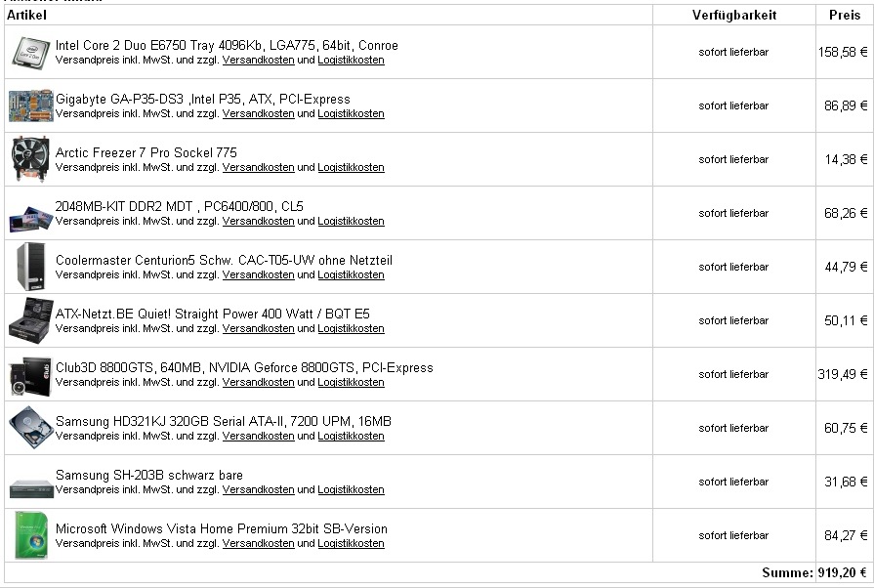Open the Coolermaster Centurion case image

click(x=30, y=267)
